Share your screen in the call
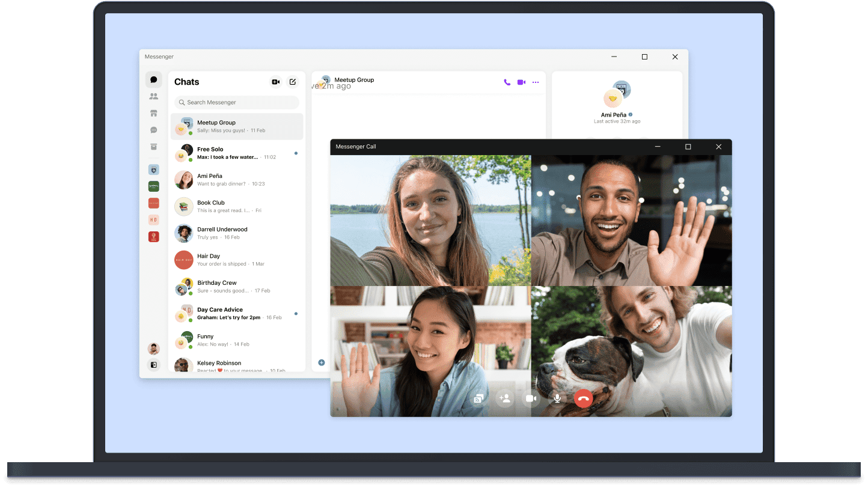868x485 pixels. tap(478, 398)
